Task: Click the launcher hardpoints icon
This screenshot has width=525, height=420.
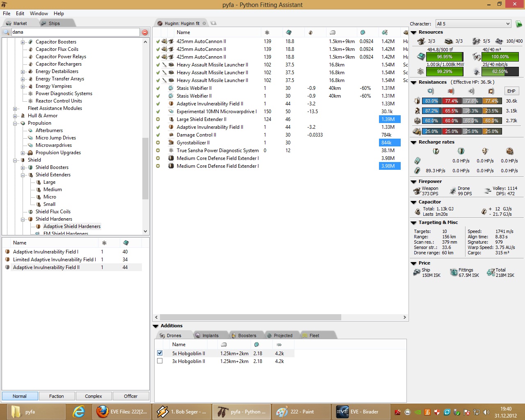Action: 449,41
